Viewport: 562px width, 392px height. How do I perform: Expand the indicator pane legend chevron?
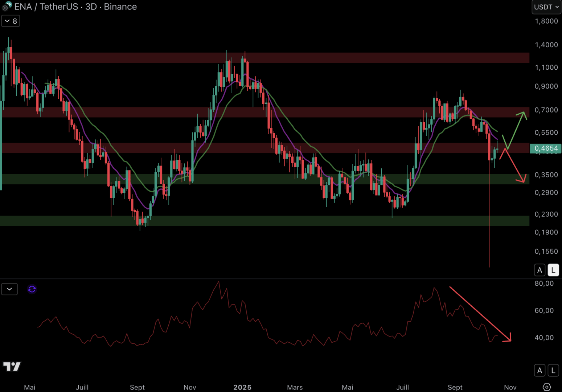pyautogui.click(x=9, y=289)
